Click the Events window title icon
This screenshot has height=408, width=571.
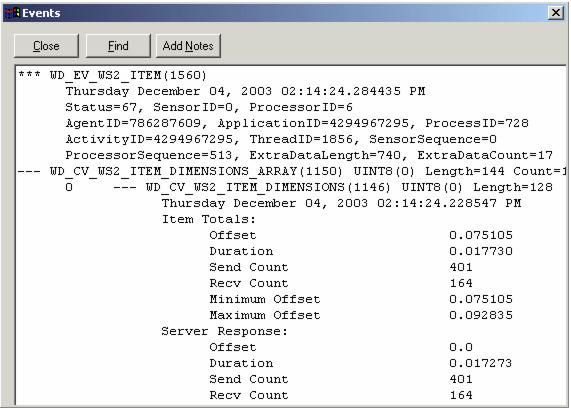(x=12, y=13)
